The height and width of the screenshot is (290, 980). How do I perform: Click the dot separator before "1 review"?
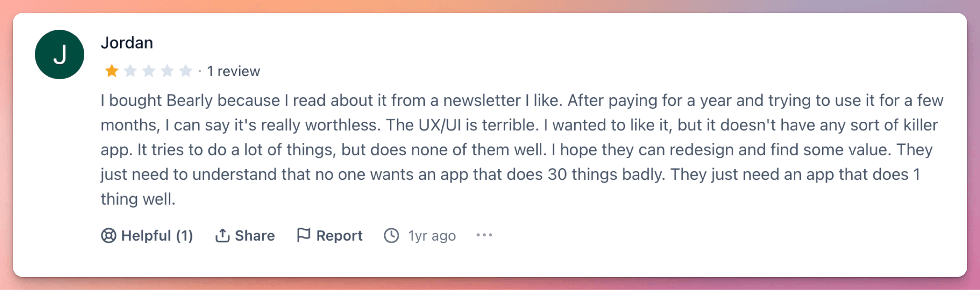pos(200,70)
